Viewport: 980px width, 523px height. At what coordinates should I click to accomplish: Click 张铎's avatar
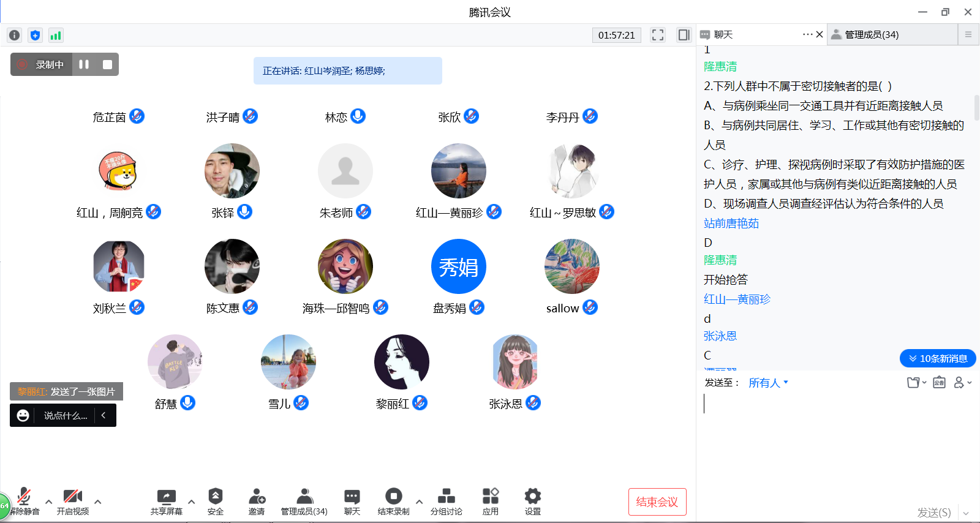[x=232, y=171]
